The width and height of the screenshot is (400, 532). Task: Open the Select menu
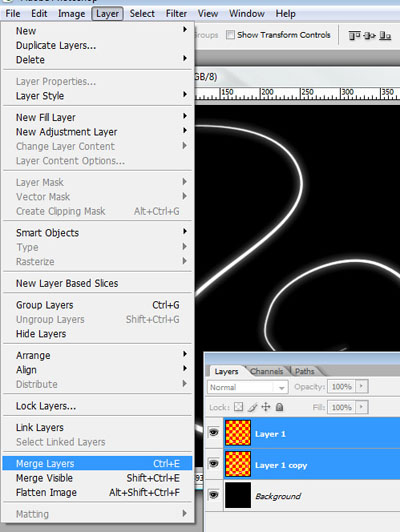click(142, 14)
